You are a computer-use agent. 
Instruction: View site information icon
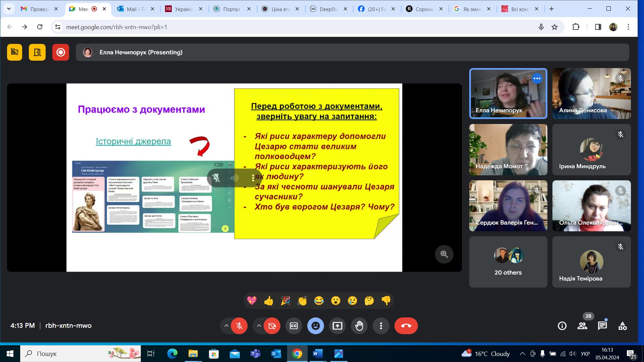[58, 27]
